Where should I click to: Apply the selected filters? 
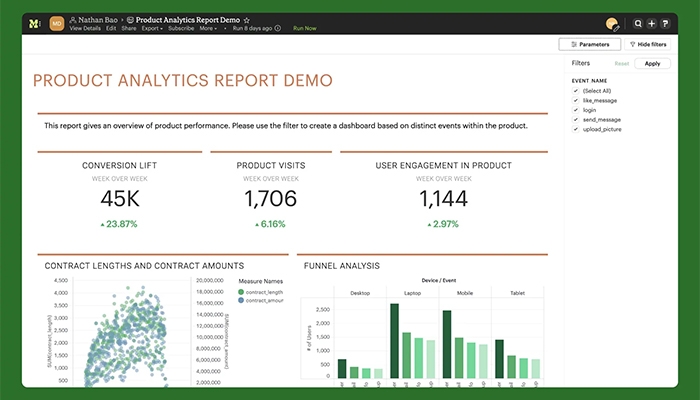pos(652,63)
